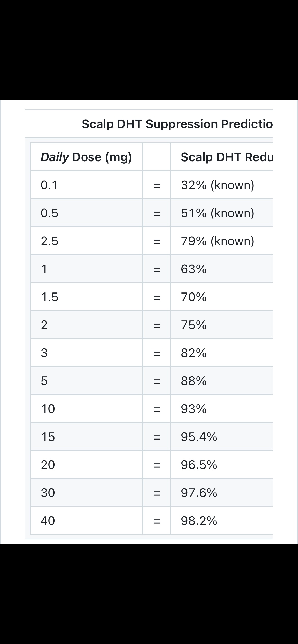Image resolution: width=298 pixels, height=644 pixels.
Task: Click the "32% (known)" reduction cell
Action: [218, 185]
